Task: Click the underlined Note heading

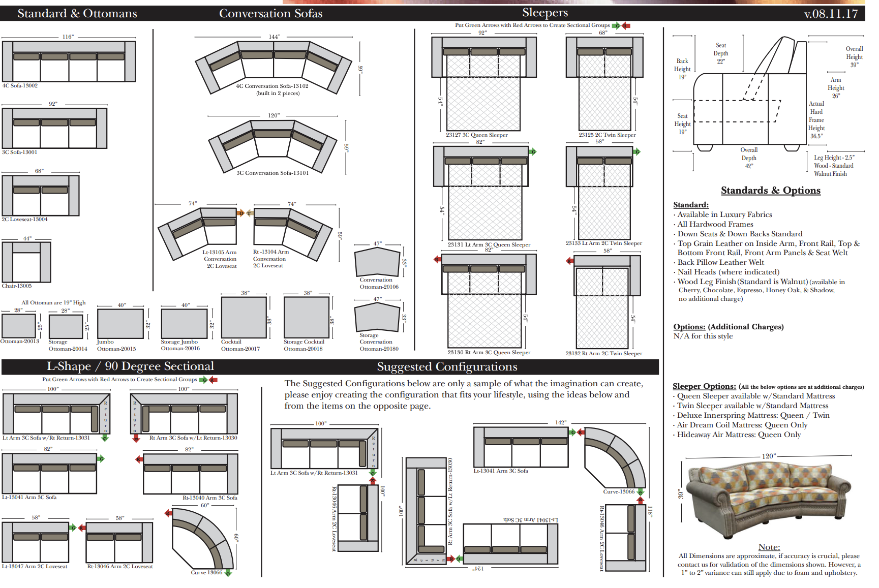Action: 769,547
